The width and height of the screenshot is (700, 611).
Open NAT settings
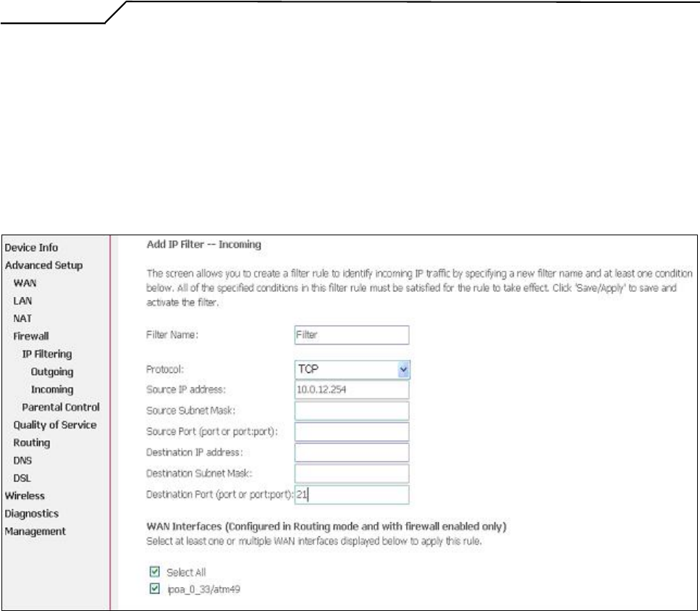click(22, 319)
